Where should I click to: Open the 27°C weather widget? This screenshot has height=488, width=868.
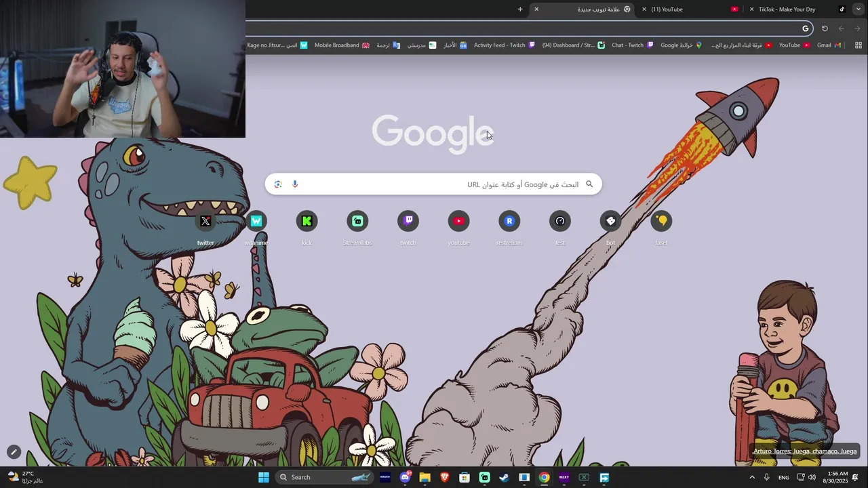tap(25, 477)
